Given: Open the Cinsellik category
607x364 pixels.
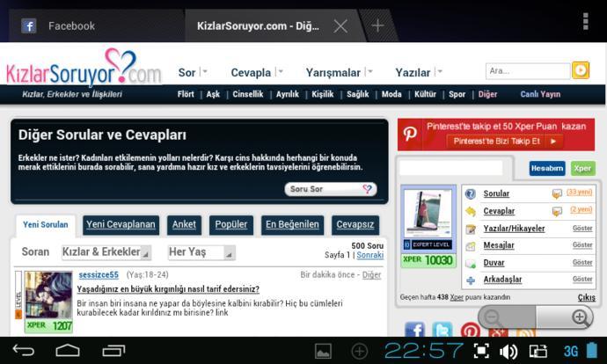Looking at the screenshot, I should [248, 94].
